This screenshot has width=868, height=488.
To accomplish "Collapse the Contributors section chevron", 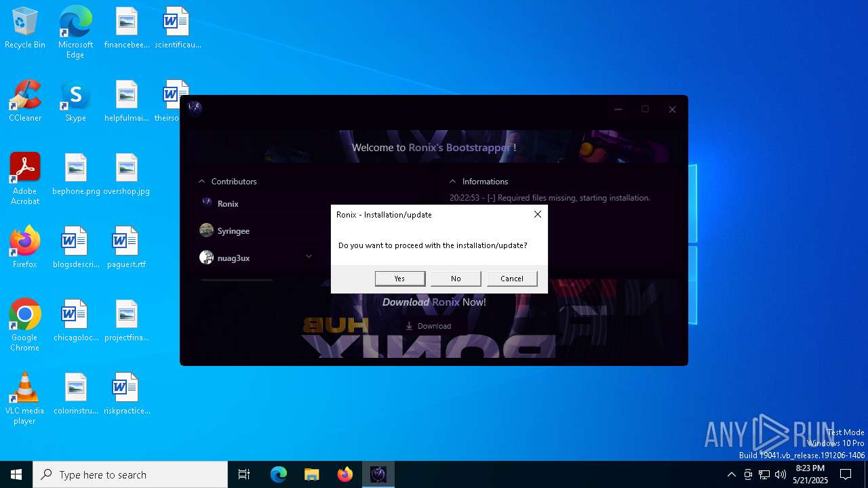I will (201, 182).
